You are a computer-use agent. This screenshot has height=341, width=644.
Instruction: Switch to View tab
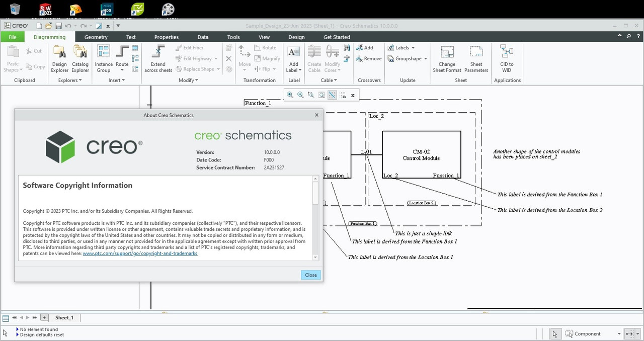(264, 37)
